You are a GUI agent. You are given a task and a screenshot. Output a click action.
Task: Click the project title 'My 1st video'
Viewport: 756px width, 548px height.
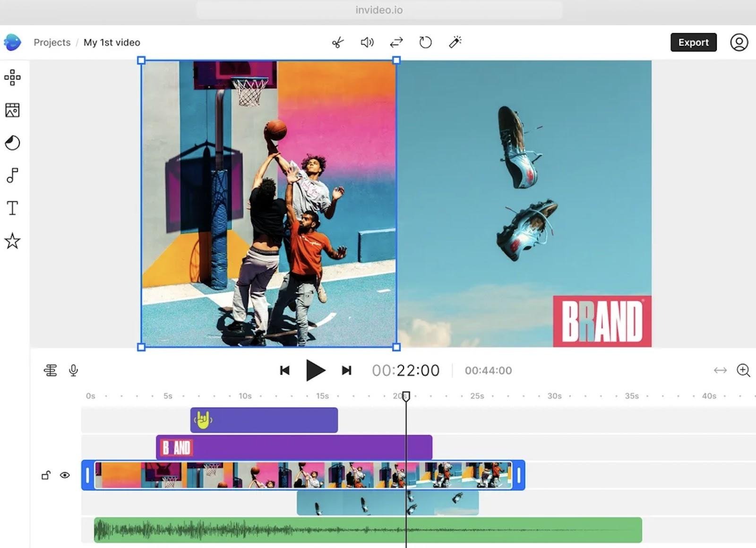pyautogui.click(x=112, y=42)
